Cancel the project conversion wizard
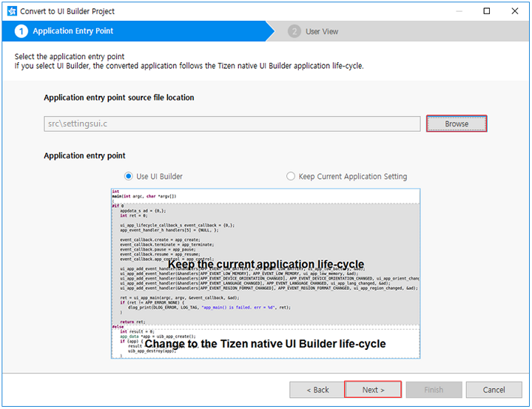532x409 pixels. pos(494,390)
